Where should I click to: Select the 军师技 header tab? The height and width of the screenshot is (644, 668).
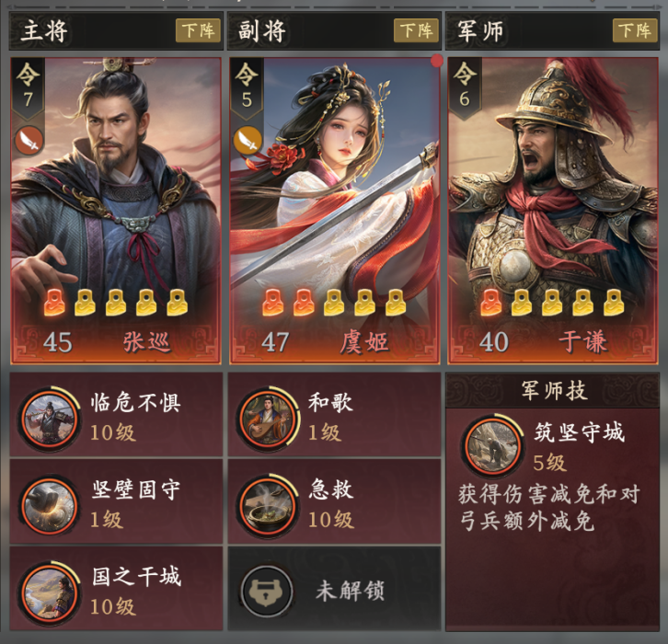pos(553,391)
